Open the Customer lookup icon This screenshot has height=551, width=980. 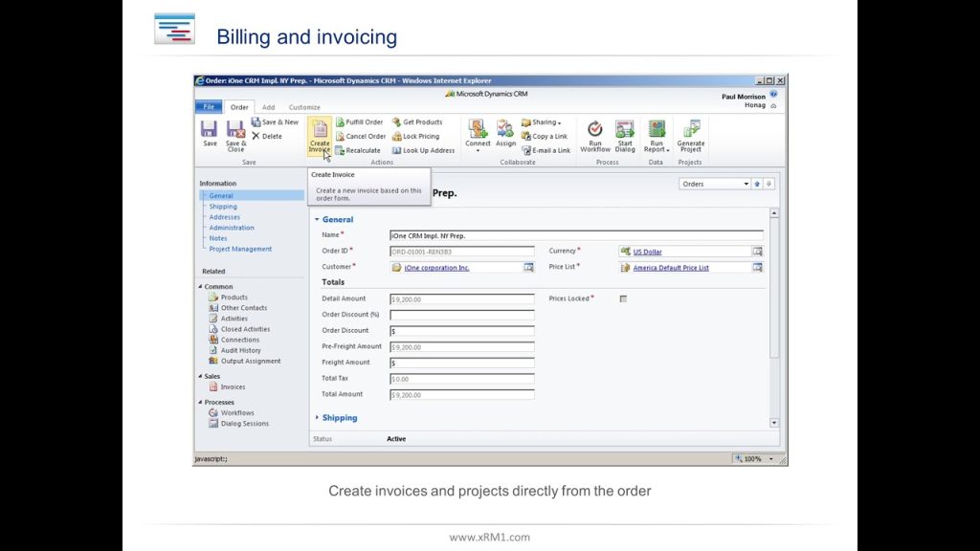click(528, 268)
